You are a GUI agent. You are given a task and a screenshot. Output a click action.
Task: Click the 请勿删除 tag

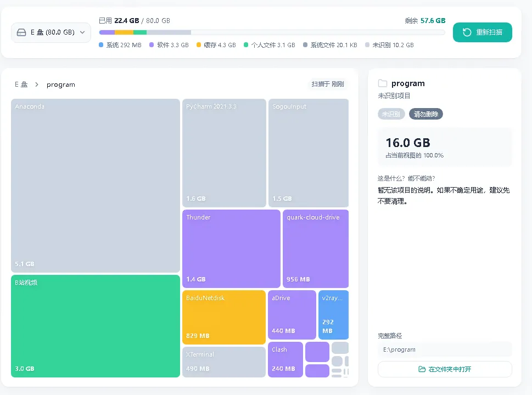426,114
